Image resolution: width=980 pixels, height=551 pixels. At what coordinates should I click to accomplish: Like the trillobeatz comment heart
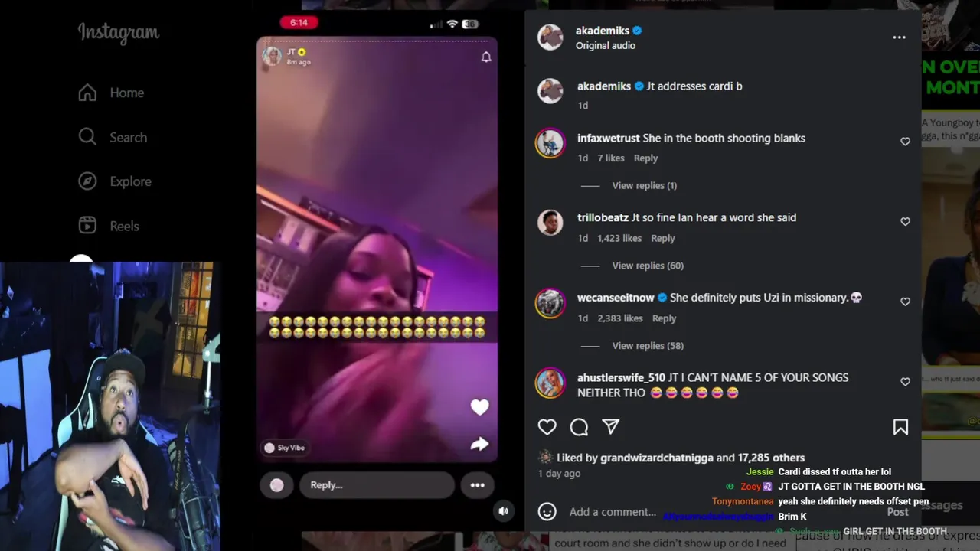click(905, 221)
